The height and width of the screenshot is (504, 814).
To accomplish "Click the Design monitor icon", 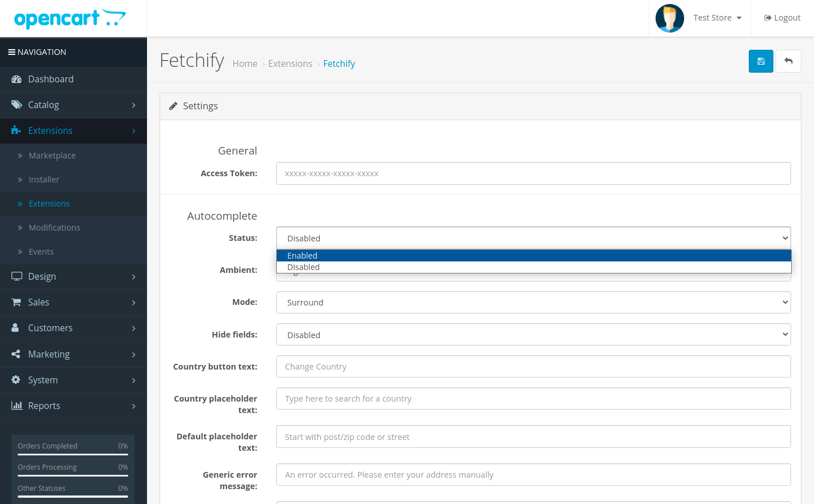I will click(x=17, y=276).
